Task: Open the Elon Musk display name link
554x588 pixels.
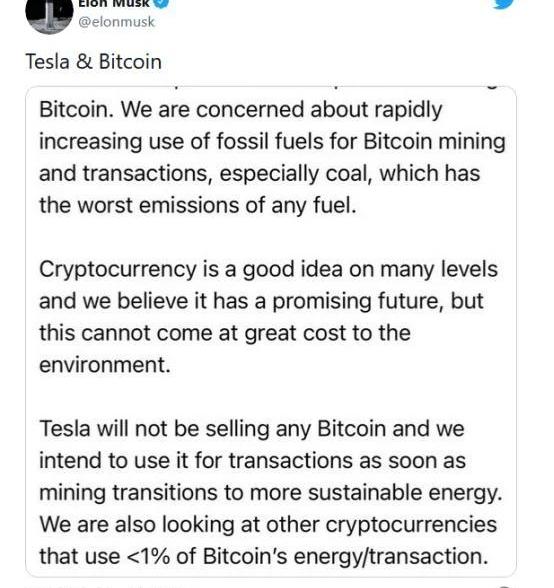Action: click(114, 3)
